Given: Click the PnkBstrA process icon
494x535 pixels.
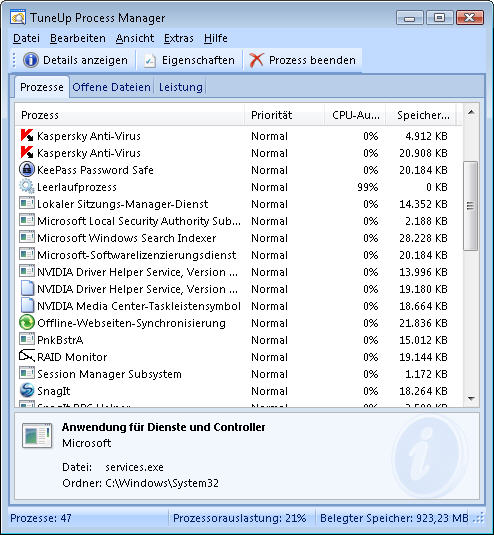Looking at the screenshot, I should (x=27, y=339).
